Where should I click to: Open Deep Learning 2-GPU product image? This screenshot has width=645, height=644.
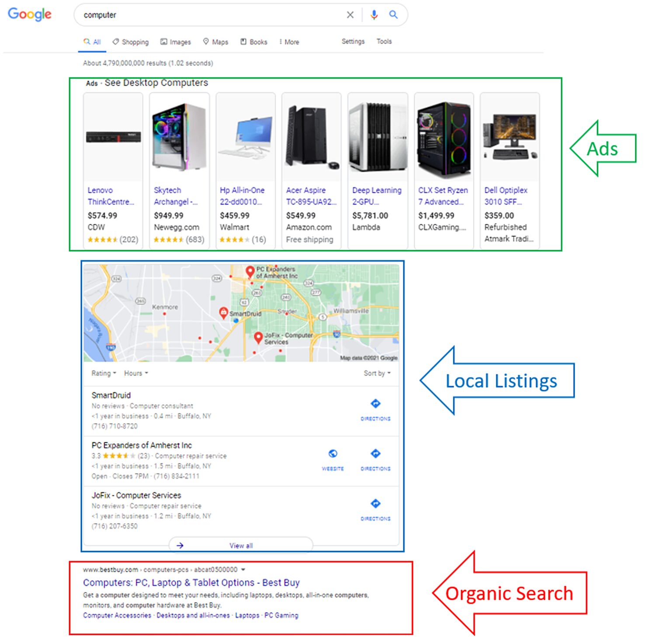coord(378,137)
